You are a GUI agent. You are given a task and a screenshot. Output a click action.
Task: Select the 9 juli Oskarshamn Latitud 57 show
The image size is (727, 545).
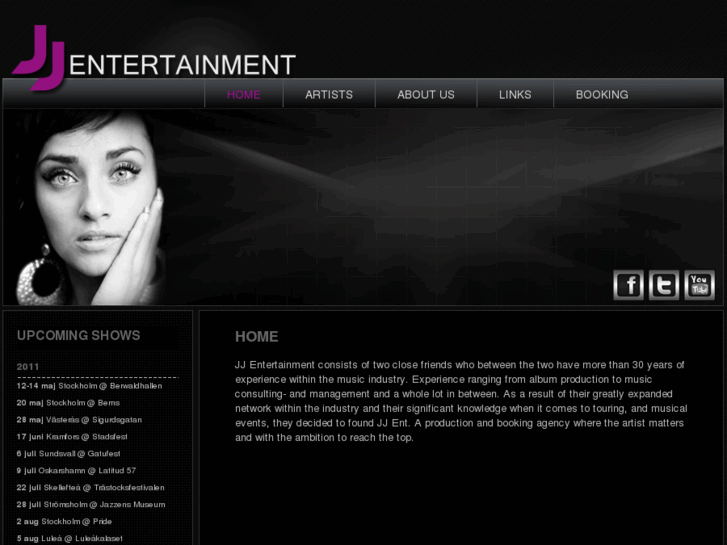coord(76,470)
